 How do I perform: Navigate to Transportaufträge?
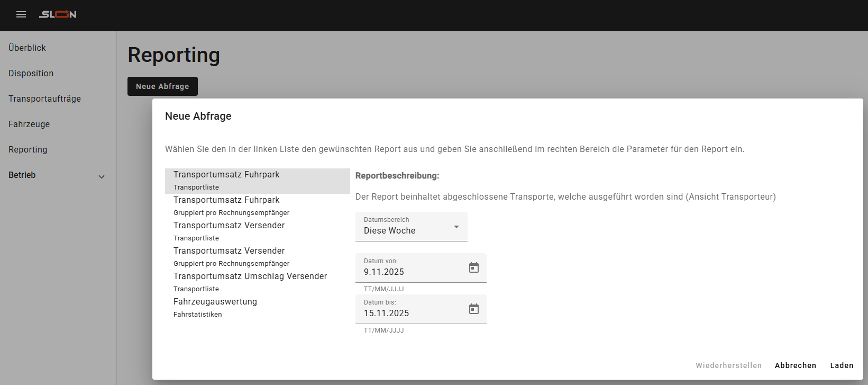pyautogui.click(x=45, y=99)
